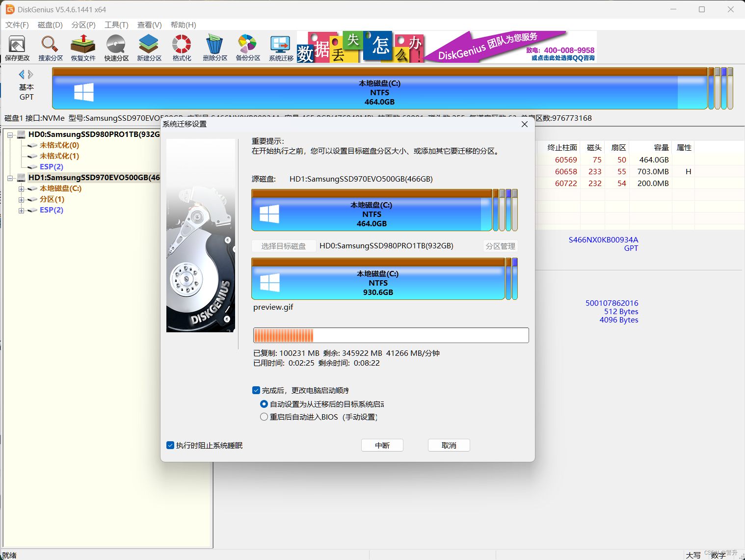745x560 pixels.
Task: Open the 快速分区 quick partition tool
Action: point(116,48)
